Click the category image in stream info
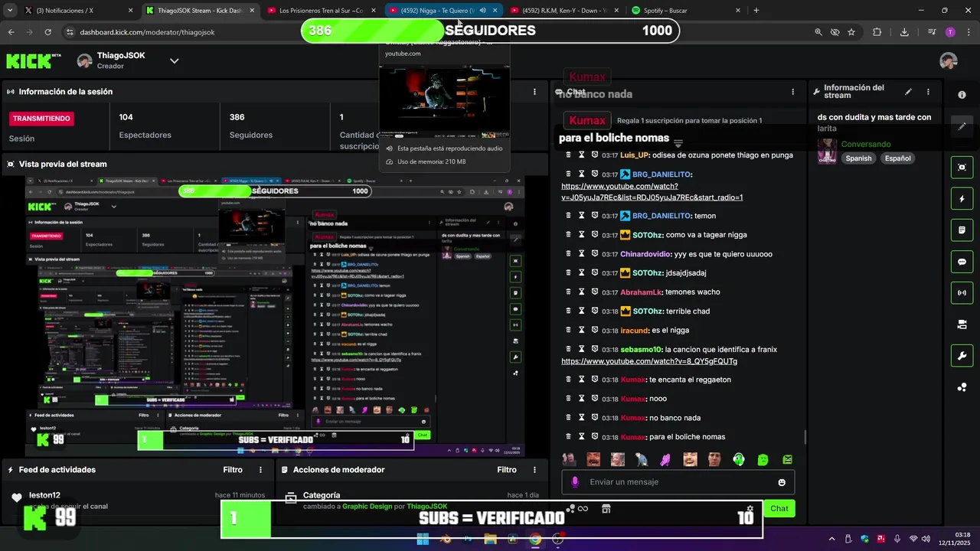This screenshot has width=980, height=551. pyautogui.click(x=827, y=152)
